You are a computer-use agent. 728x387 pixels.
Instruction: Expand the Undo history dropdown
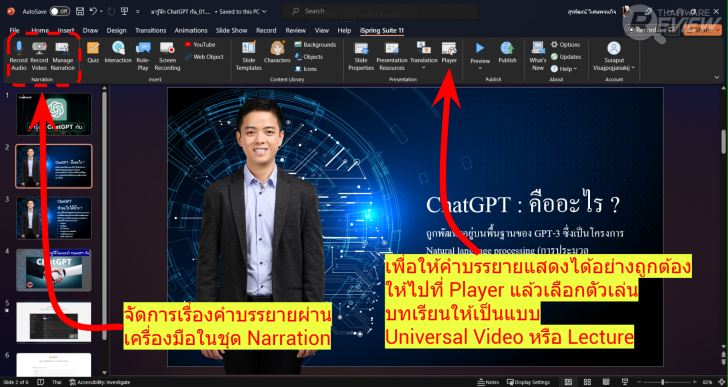tap(101, 11)
